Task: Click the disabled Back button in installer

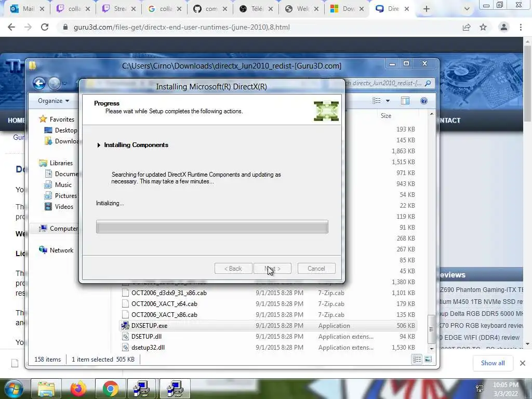Action: pos(233,269)
